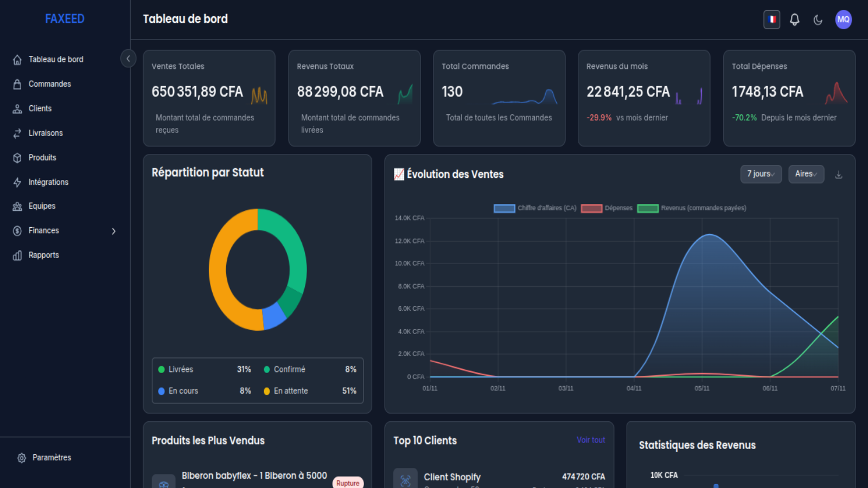Click the FAXEED logo link
This screenshot has height=488, width=868.
click(x=65, y=19)
